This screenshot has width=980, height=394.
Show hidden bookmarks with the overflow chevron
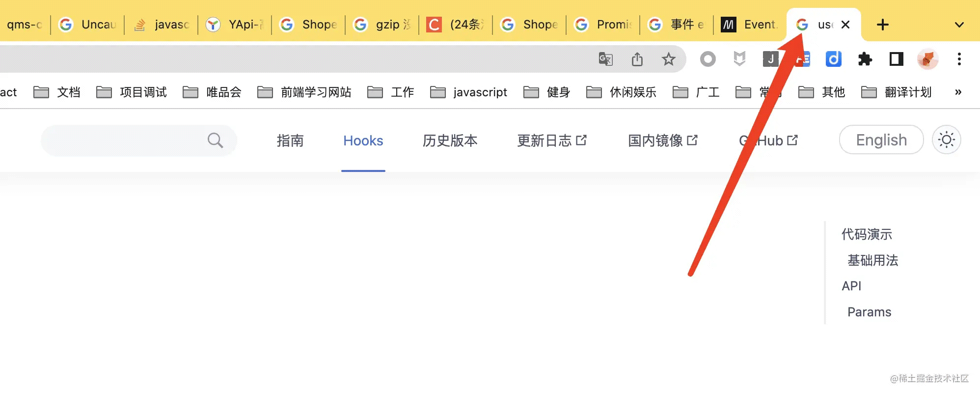pos(958,92)
